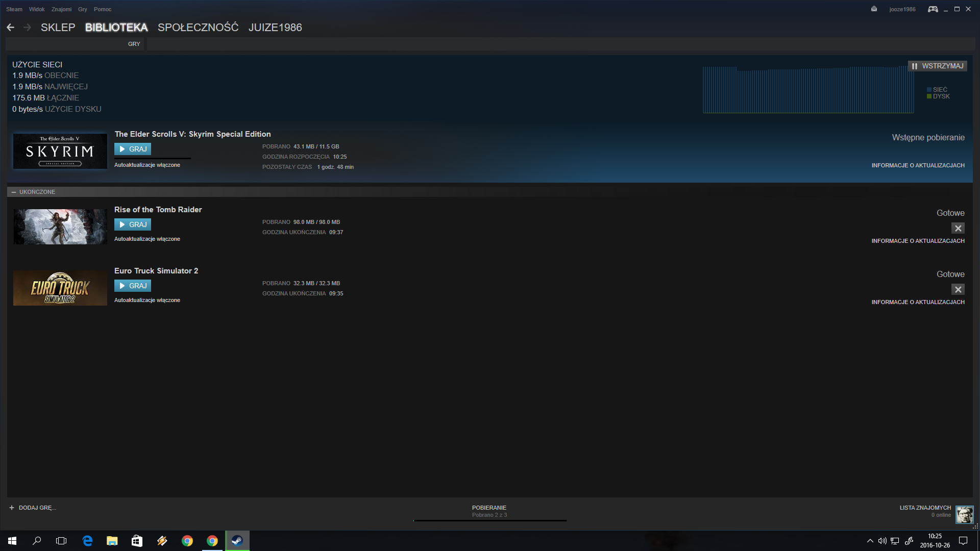Image resolution: width=980 pixels, height=551 pixels.
Task: Open the taskbar clock and date
Action: (935, 541)
